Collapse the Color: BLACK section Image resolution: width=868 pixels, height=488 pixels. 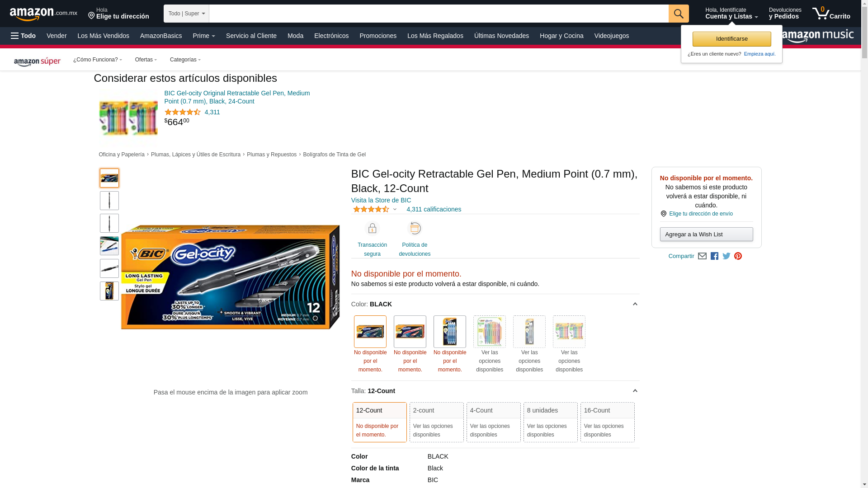point(635,304)
